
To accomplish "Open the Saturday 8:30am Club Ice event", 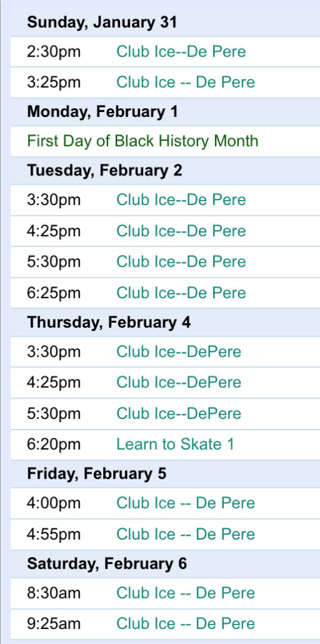I will click(x=185, y=593).
